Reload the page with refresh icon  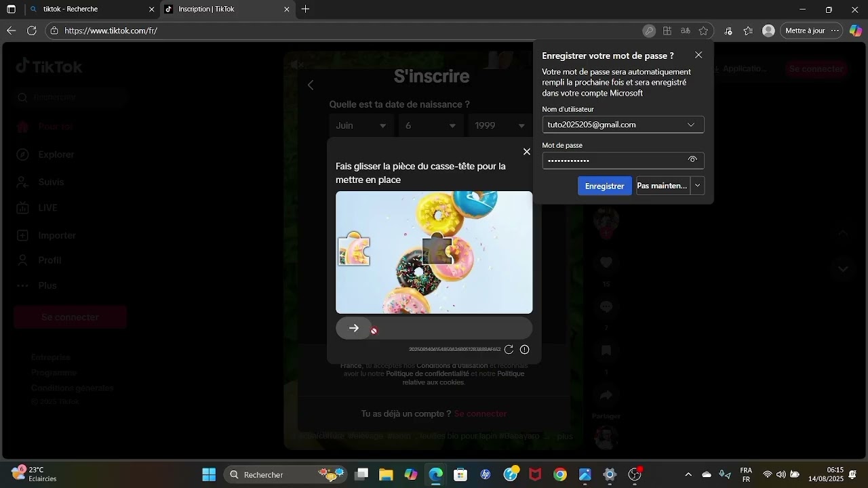point(31,30)
